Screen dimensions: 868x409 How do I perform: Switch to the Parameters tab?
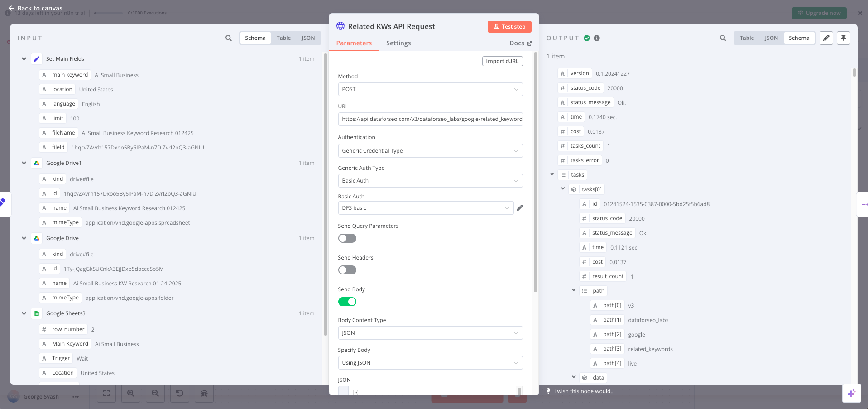click(x=354, y=43)
